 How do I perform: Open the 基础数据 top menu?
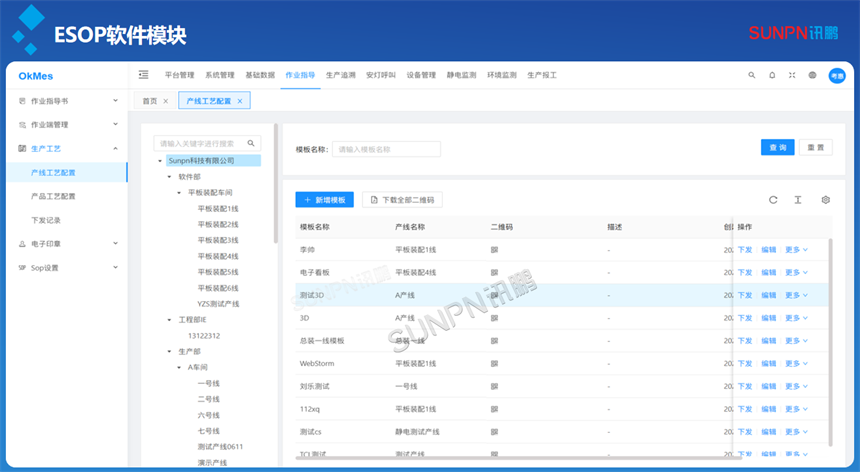point(260,75)
